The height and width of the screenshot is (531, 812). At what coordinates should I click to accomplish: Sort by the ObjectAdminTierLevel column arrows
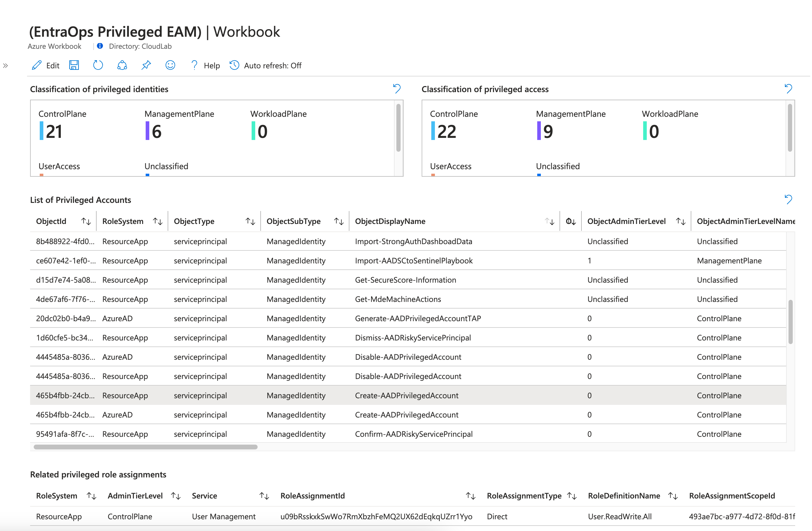tap(681, 222)
